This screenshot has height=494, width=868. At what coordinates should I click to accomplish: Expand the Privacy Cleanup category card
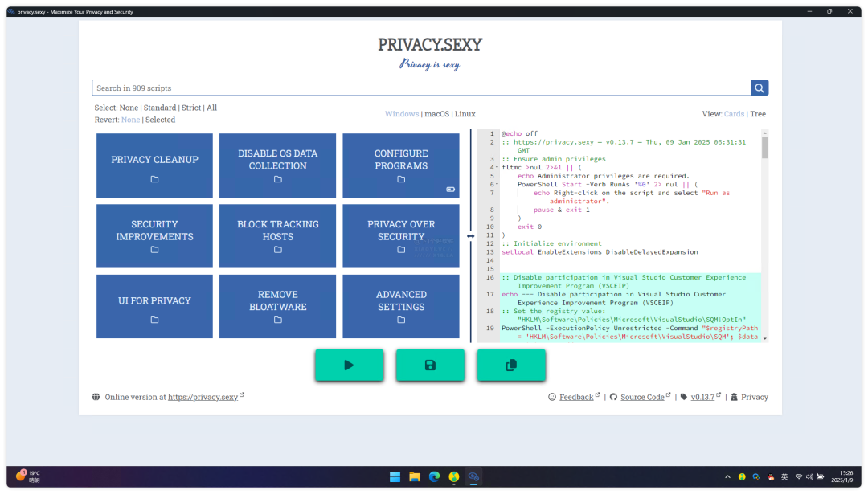(154, 165)
